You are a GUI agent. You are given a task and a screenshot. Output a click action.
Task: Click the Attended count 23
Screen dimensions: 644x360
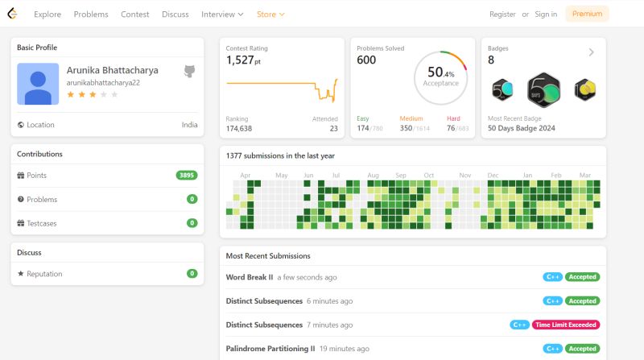[333, 129]
